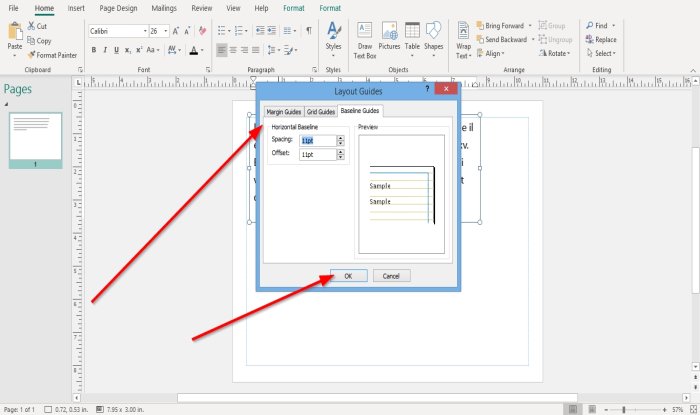Screen dimensions: 700x415
Task: Click the Paste icon
Action: pos(15,32)
